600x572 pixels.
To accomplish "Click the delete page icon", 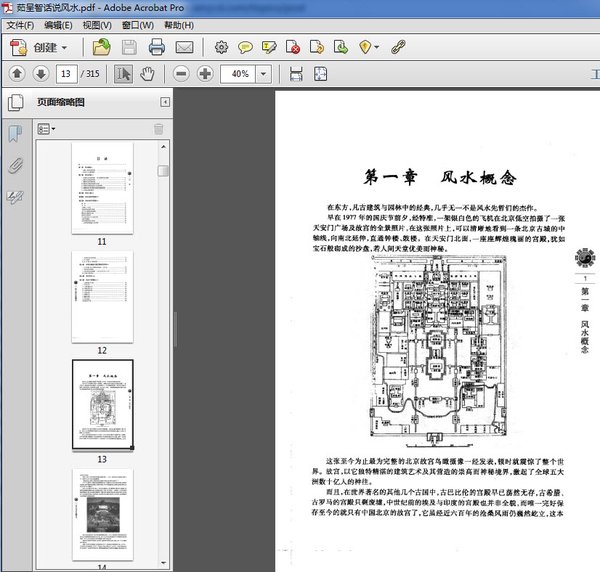I will click(x=293, y=47).
